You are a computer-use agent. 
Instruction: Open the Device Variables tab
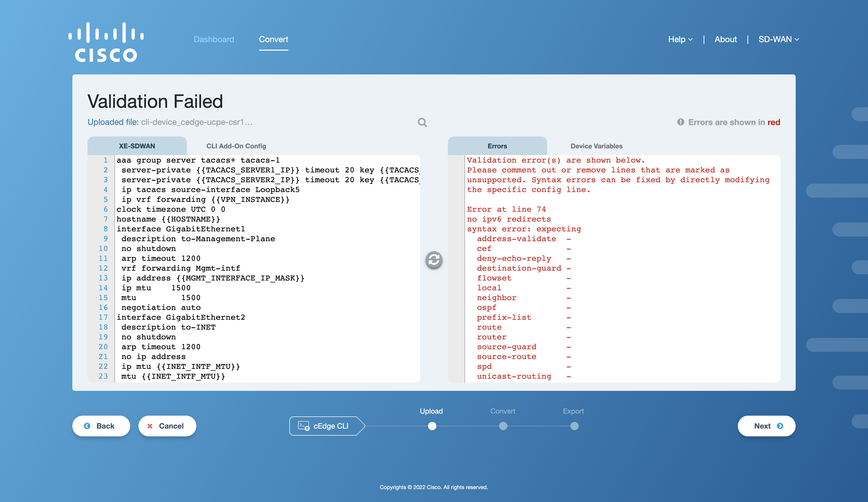(596, 146)
